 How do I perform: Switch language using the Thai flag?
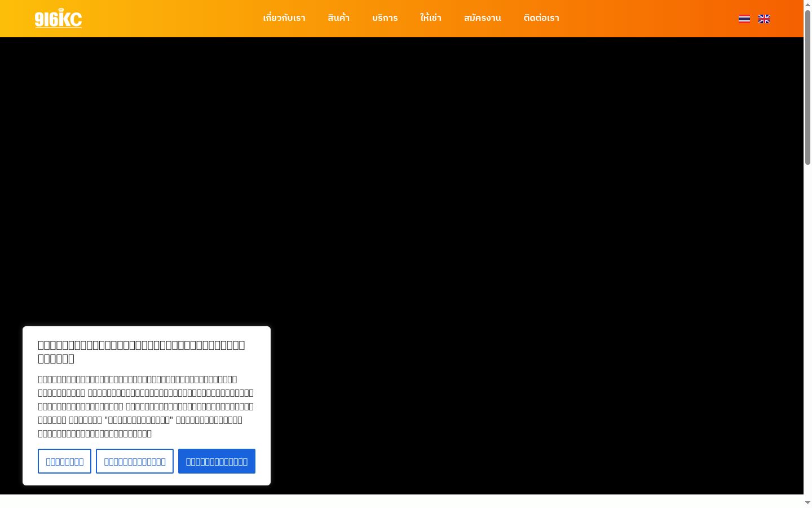(744, 19)
